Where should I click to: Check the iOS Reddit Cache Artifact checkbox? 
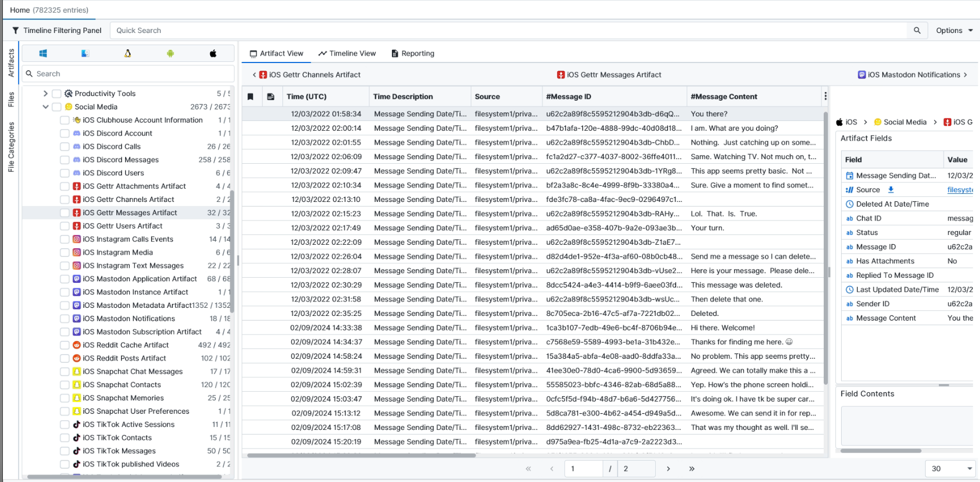pos(65,345)
